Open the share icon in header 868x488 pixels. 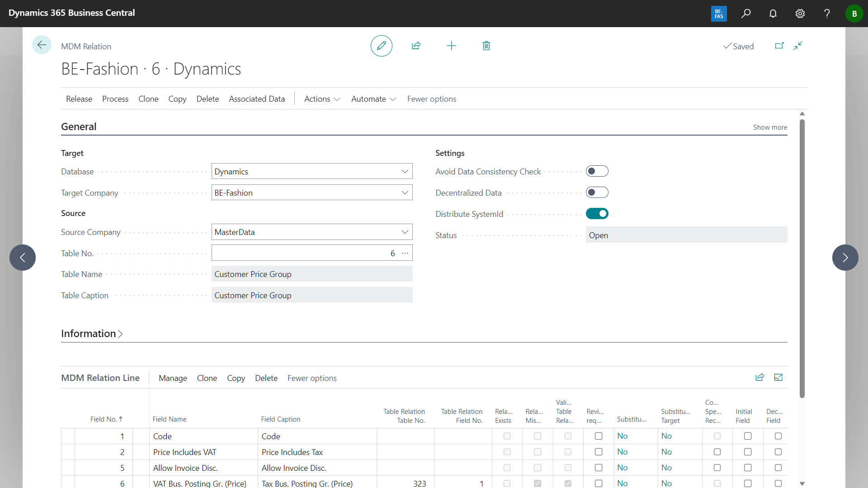[416, 46]
